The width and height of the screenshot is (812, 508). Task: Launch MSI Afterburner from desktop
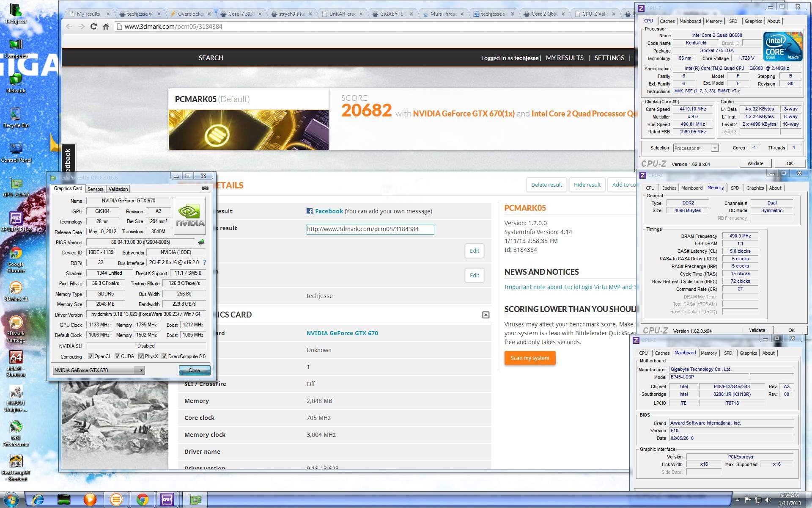pos(16,433)
